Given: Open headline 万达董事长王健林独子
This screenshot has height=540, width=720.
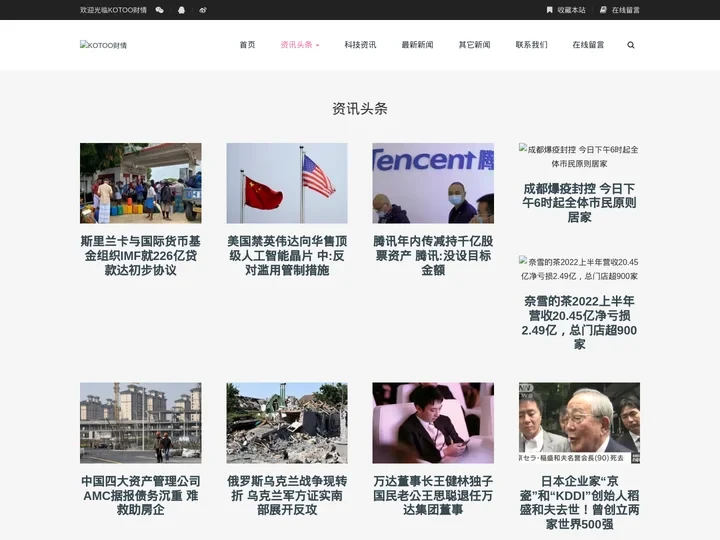Looking at the screenshot, I should click(x=433, y=495).
